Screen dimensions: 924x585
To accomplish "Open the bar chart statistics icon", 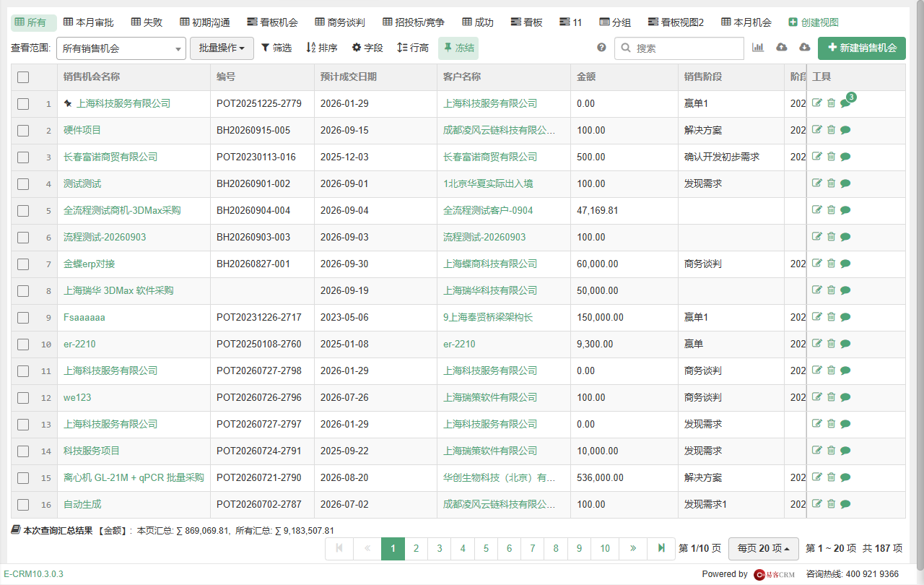I will click(x=758, y=48).
